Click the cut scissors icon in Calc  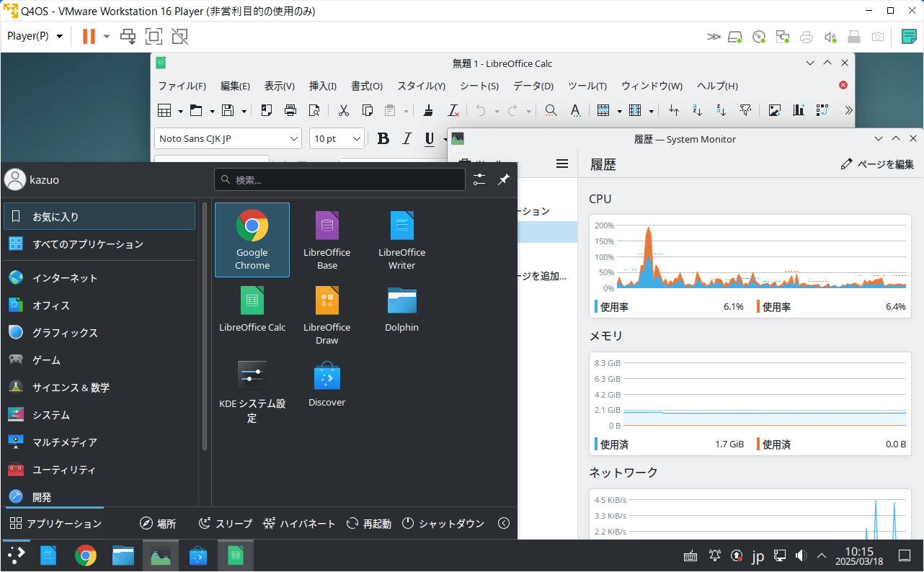tap(344, 110)
